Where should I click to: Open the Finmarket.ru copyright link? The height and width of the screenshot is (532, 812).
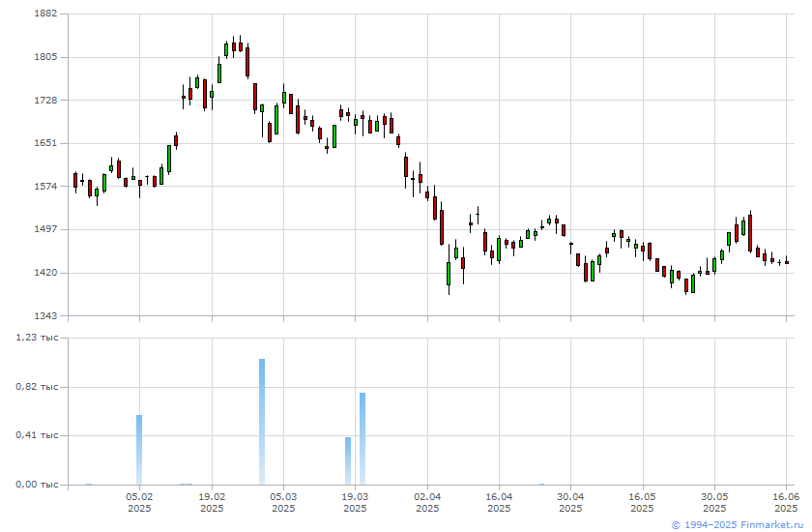pos(738,525)
